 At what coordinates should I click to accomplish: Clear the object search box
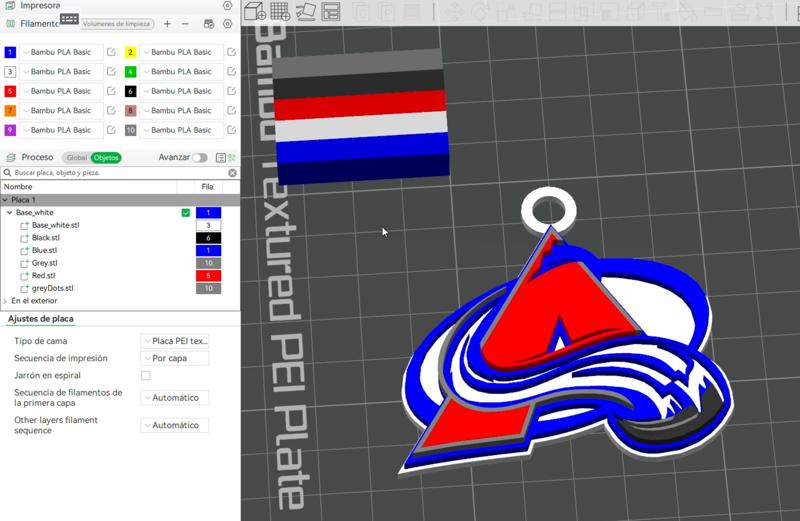point(232,173)
